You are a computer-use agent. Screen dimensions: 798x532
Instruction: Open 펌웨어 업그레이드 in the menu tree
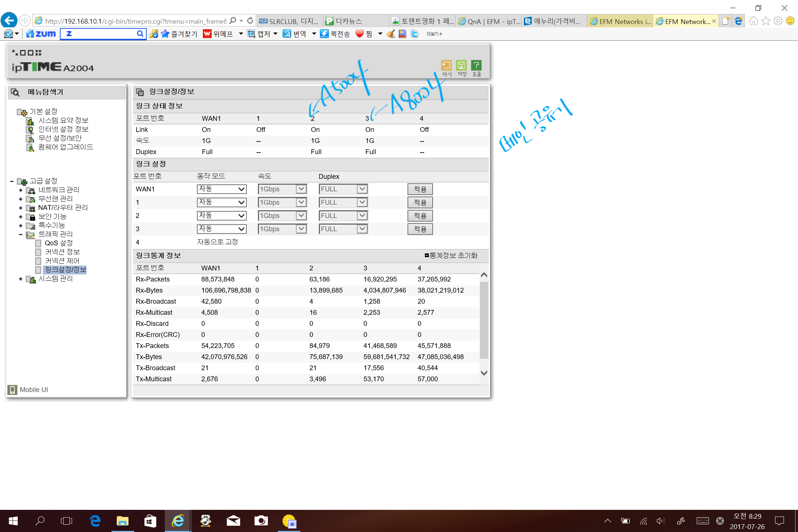[x=66, y=147]
